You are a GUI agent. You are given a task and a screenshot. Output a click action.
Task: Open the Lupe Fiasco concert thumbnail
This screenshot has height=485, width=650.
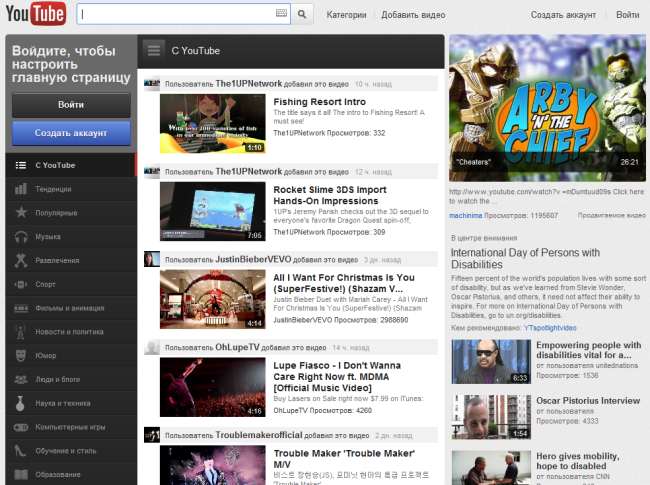213,387
